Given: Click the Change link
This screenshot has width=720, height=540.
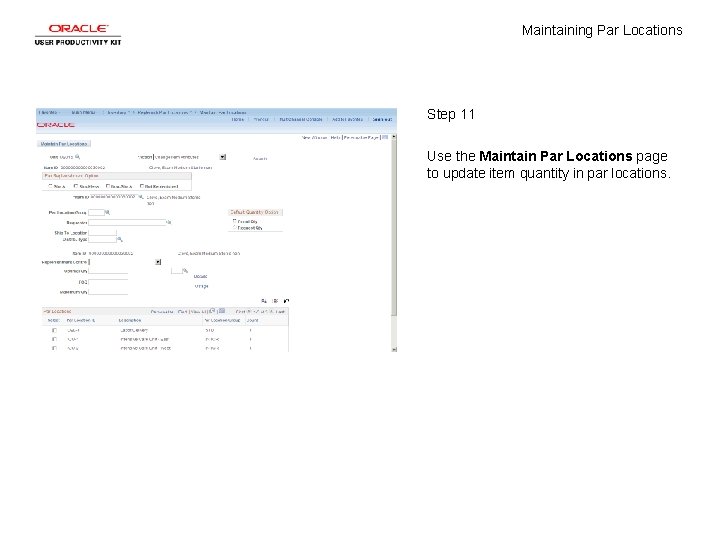Looking at the screenshot, I should click(201, 286).
